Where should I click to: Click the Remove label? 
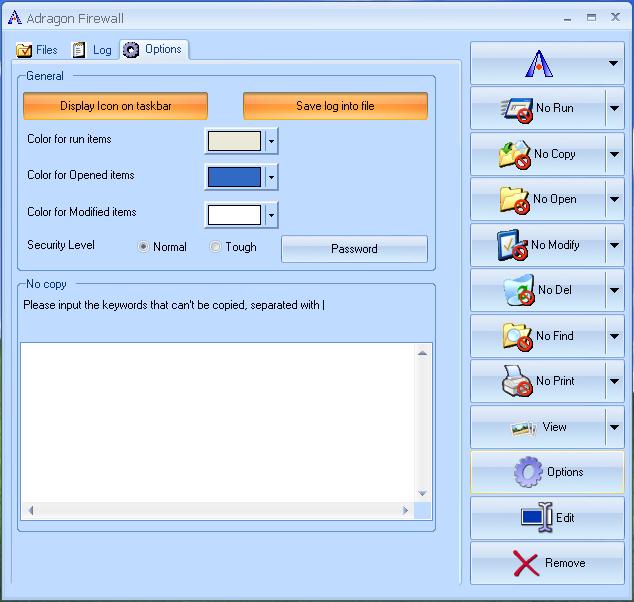(x=565, y=563)
